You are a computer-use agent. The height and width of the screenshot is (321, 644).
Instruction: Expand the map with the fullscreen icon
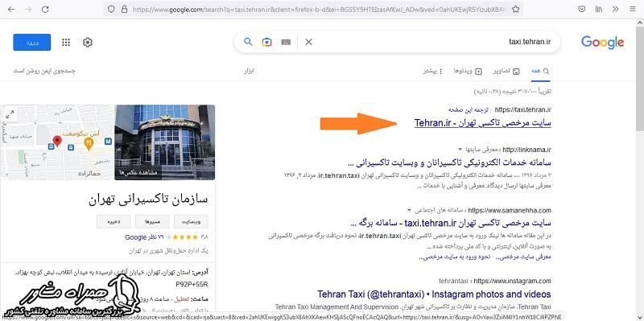tap(10, 114)
